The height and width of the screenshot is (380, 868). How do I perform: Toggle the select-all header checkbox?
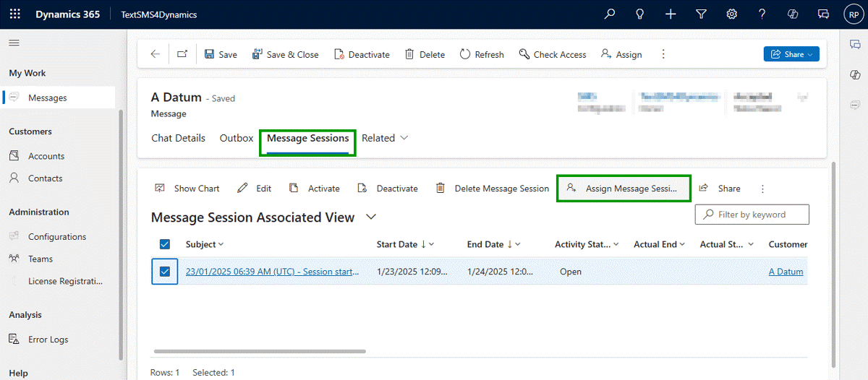[164, 244]
